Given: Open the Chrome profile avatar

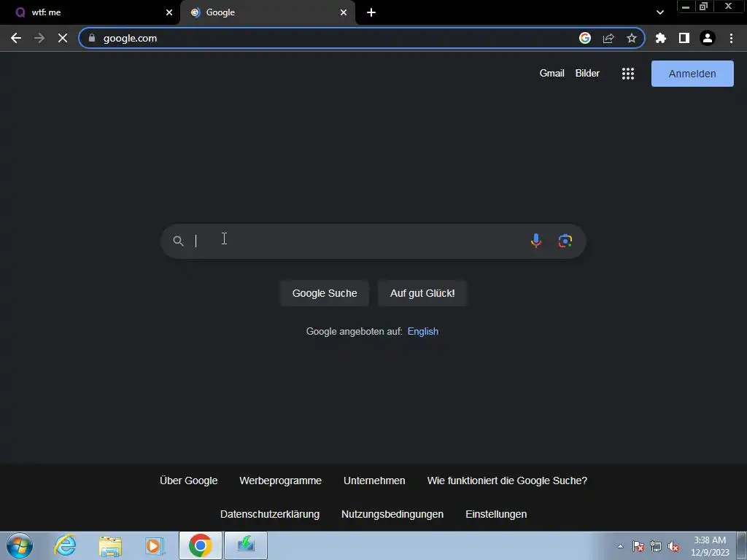Looking at the screenshot, I should tap(708, 38).
